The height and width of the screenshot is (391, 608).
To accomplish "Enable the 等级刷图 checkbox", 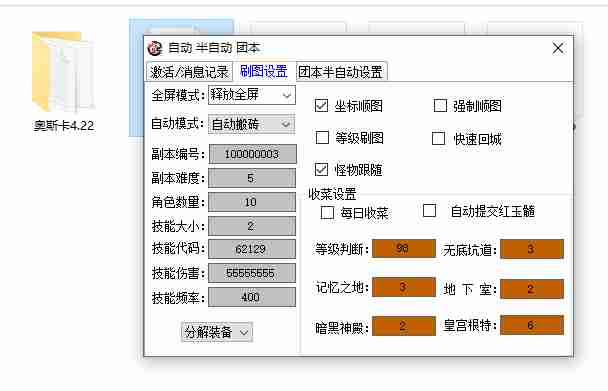I will click(x=322, y=137).
